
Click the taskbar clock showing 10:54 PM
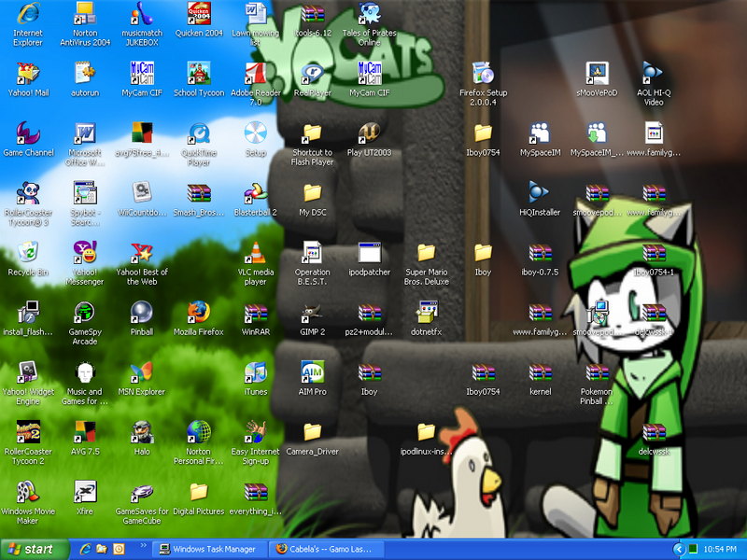coord(722,549)
